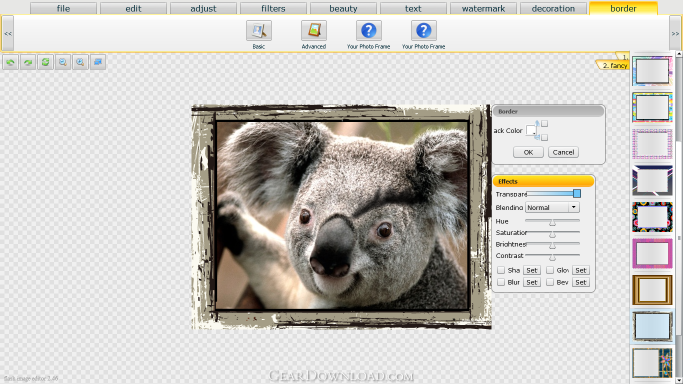Switch to the filters tab

pos(273,8)
